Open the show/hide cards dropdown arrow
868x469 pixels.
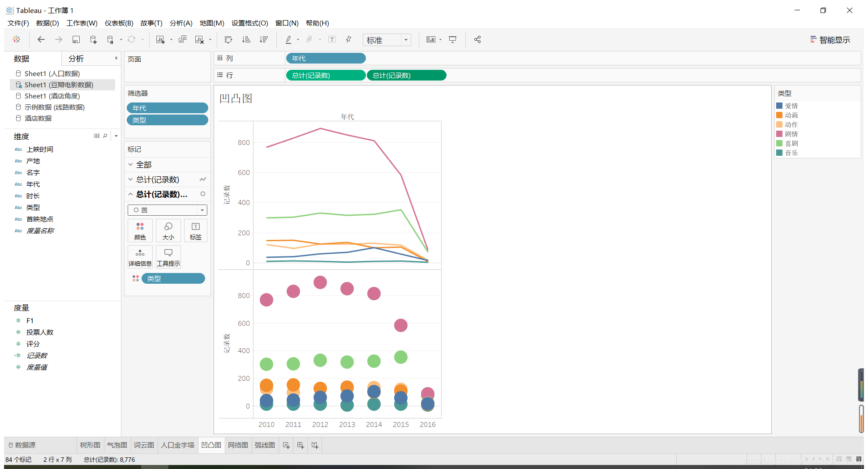pos(440,40)
